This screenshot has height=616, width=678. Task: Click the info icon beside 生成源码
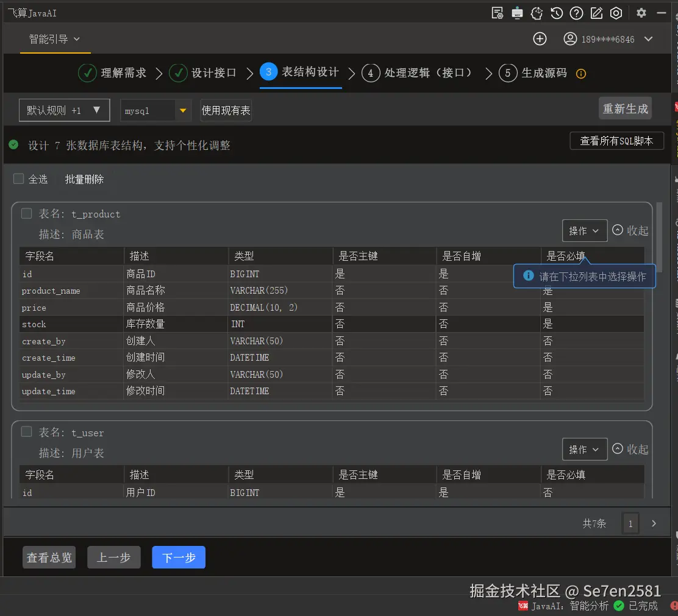581,74
